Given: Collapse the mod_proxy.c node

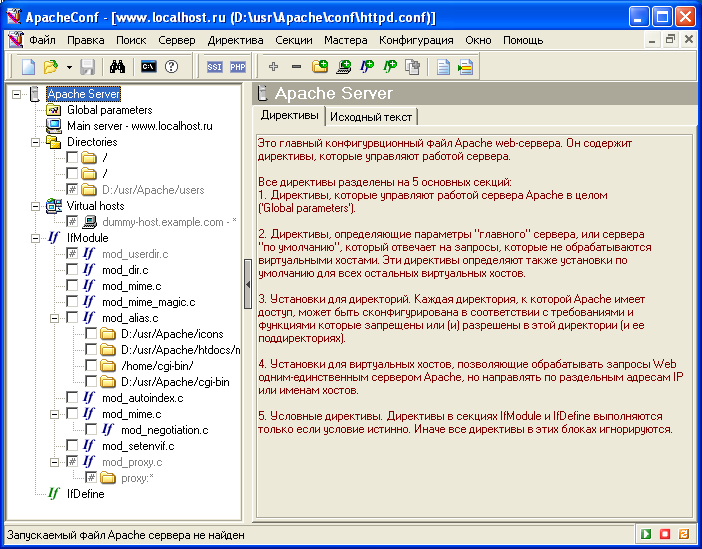Looking at the screenshot, I should coord(54,462).
